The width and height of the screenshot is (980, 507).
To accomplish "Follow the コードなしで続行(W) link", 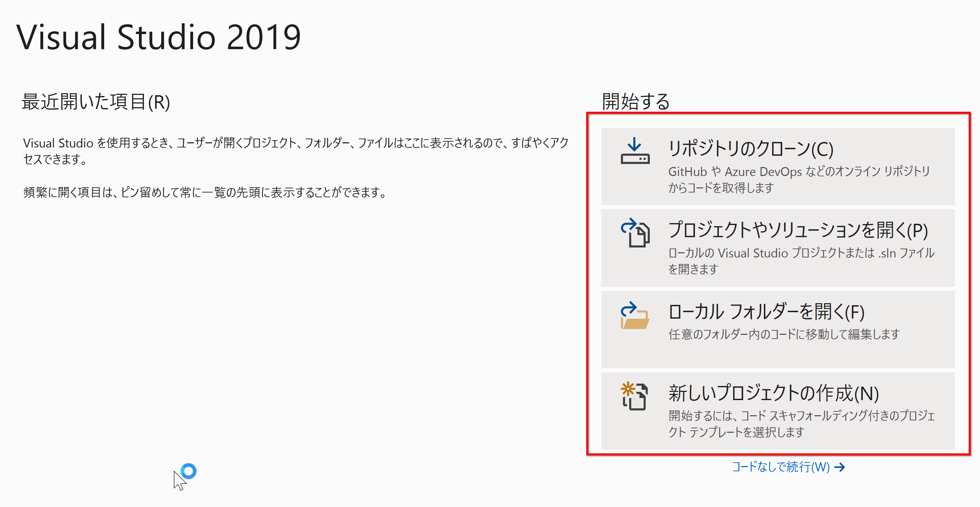I will tap(788, 467).
